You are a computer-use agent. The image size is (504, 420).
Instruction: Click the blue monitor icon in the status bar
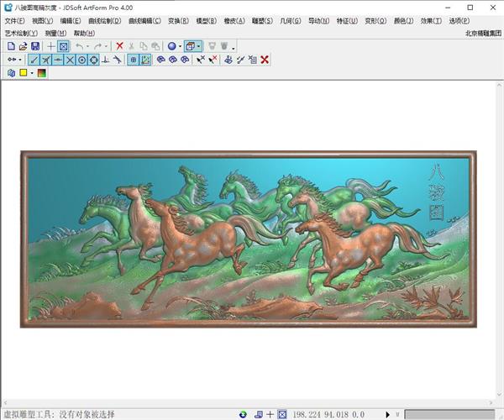pos(259,414)
